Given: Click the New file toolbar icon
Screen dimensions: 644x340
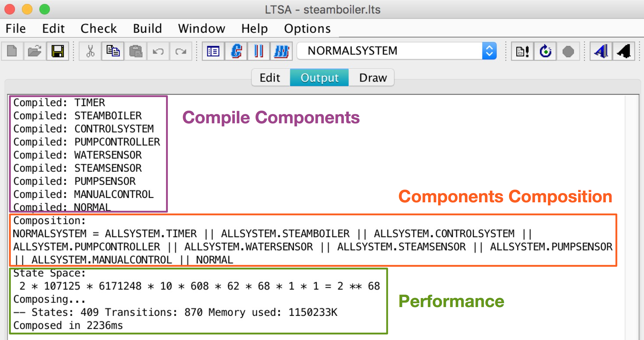Looking at the screenshot, I should (12, 51).
